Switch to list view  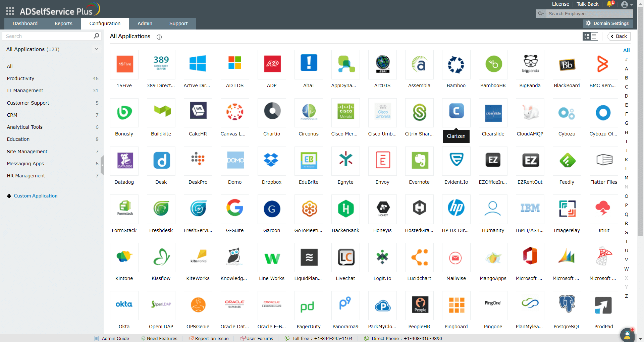[x=594, y=36]
